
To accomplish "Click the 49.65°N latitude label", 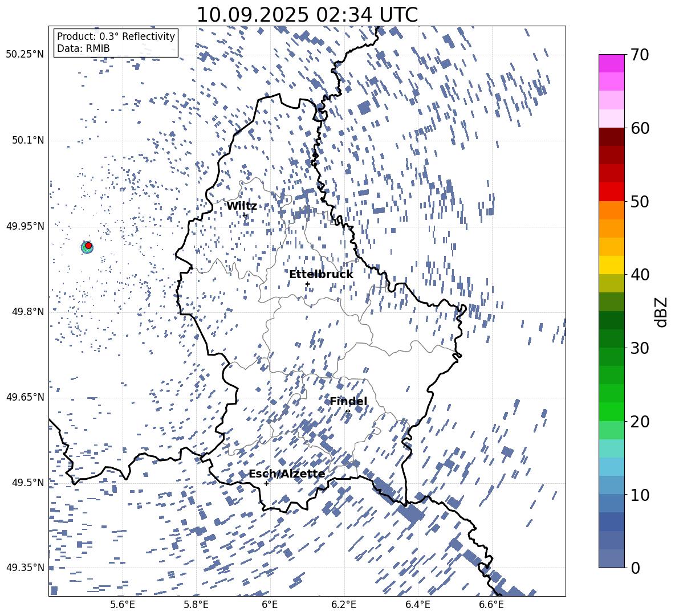I will click(25, 397).
